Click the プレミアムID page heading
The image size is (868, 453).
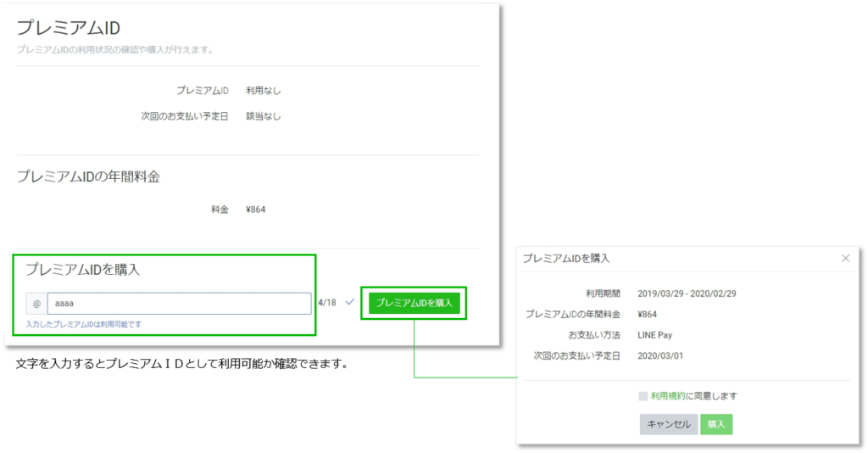click(69, 28)
